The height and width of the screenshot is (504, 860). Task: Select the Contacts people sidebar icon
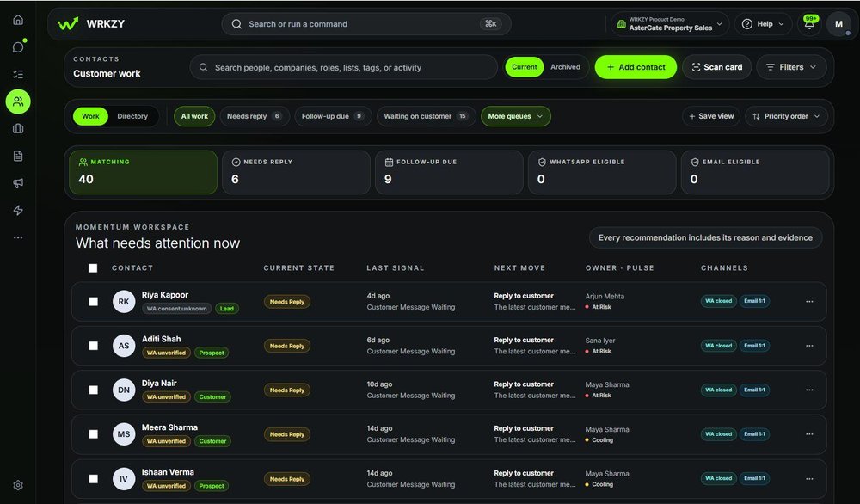coord(18,101)
